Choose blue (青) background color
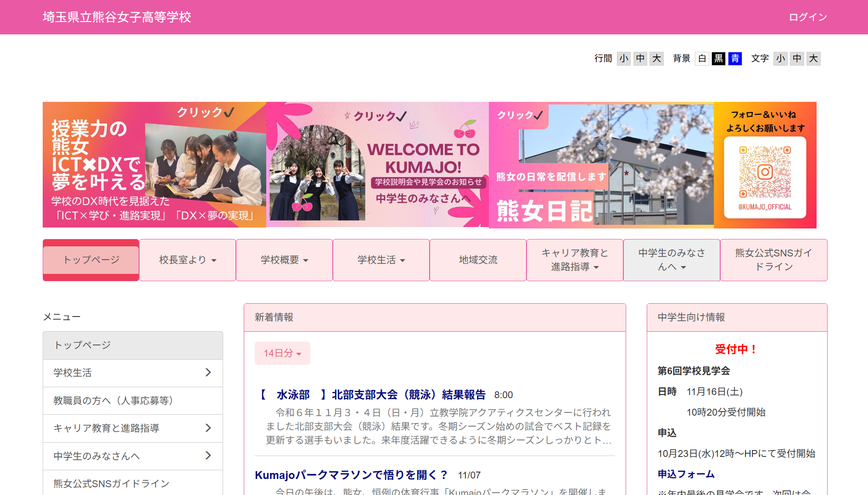 (x=735, y=58)
